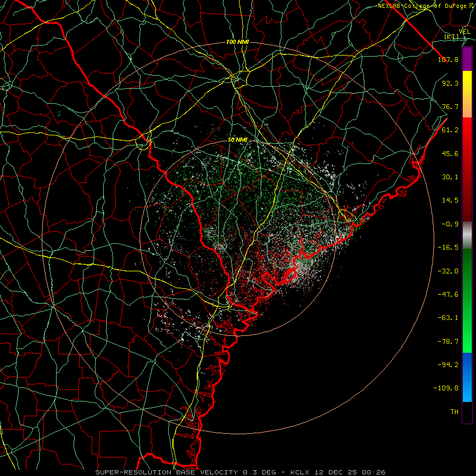The image size is (476, 476).
Task: Click the TH label on the legend
Action: tap(454, 412)
